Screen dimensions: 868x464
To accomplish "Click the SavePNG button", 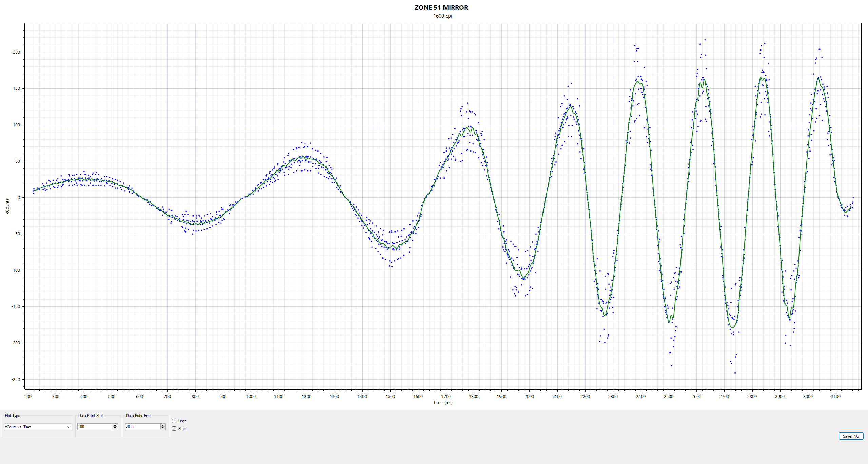I will pos(851,436).
